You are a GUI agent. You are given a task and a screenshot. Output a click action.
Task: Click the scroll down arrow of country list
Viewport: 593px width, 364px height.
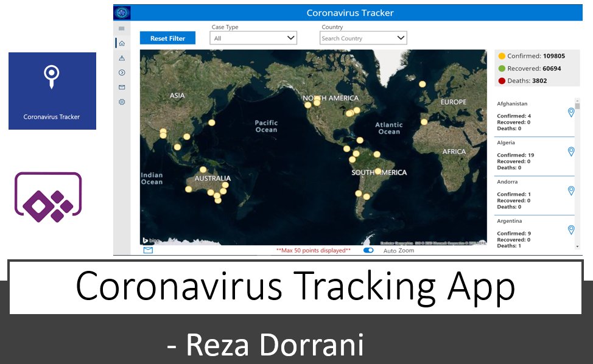point(577,247)
